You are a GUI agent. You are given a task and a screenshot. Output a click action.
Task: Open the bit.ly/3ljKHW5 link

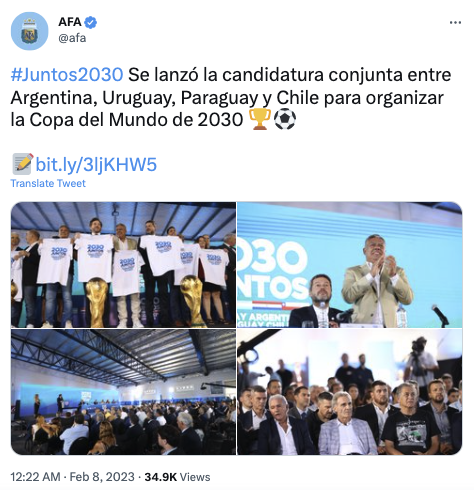[96, 165]
